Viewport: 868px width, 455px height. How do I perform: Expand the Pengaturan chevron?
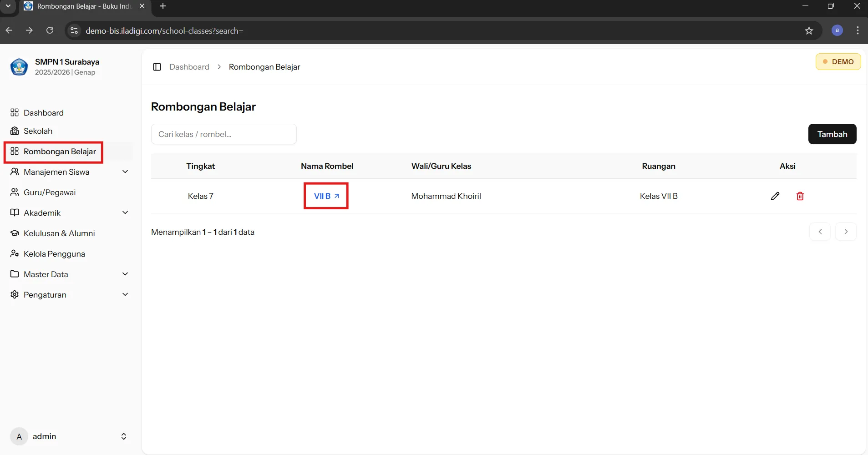125,294
